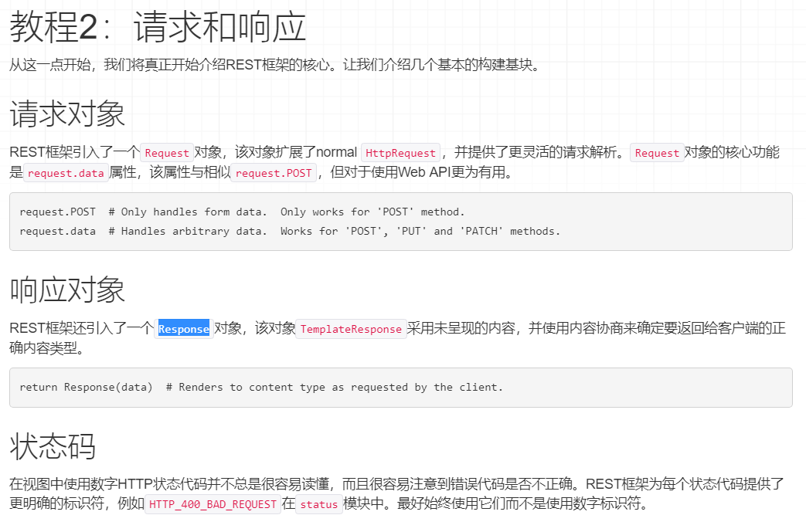Viewport: 806px width, 532px height.
Task: Click the paragraph line beginning 在视图中使用数字HTTP
Action: pyautogui.click(x=397, y=483)
